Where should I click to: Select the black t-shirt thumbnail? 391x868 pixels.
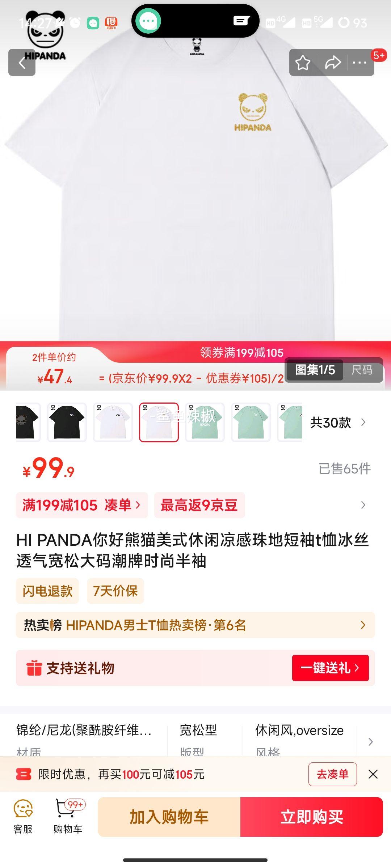pos(67,422)
